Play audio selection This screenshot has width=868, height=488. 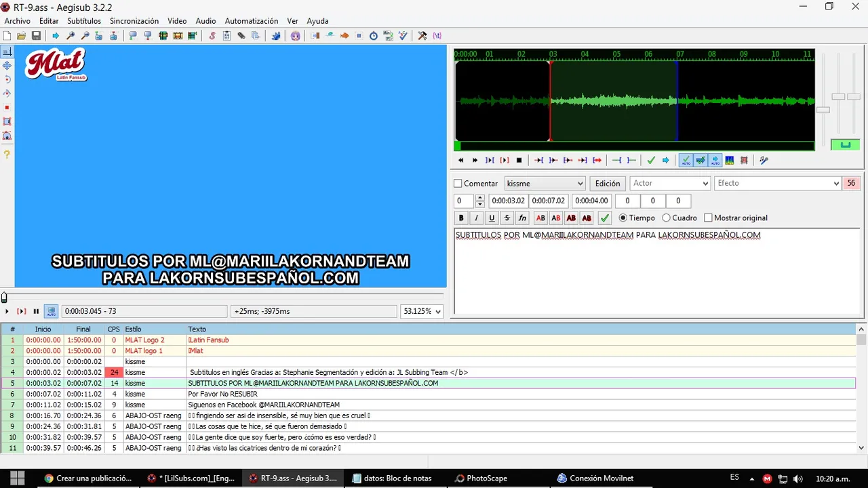coord(490,161)
